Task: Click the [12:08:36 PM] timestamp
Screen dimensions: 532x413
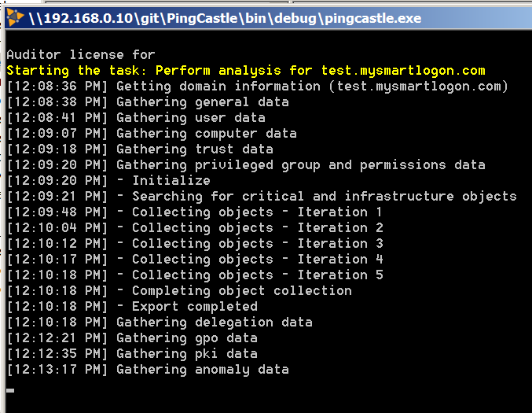Action: click(57, 86)
